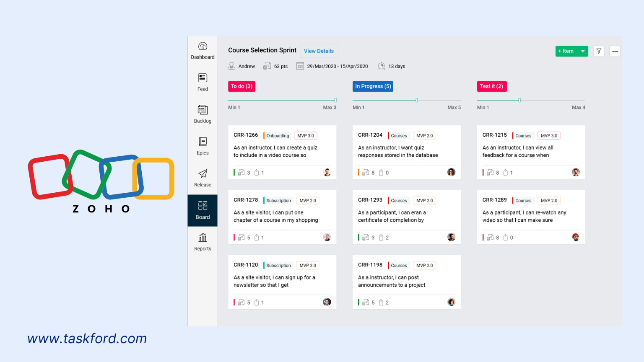Click the calendar icon beside the sprint dates
The height and width of the screenshot is (362, 644).
300,66
